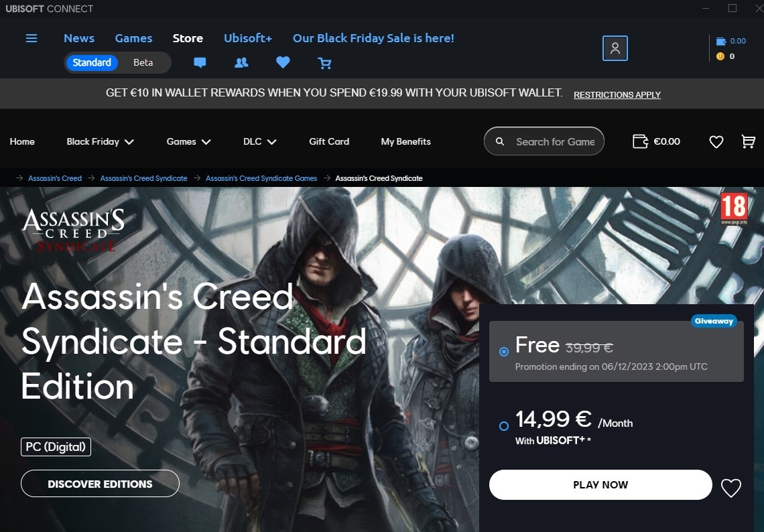764x532 pixels.
Task: Open the white cart icon in store bar
Action: pyautogui.click(x=748, y=141)
